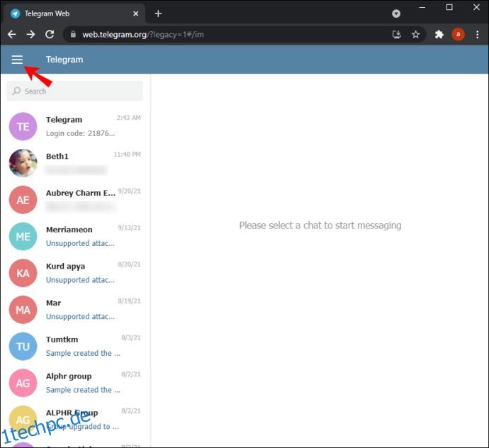Screen dimensions: 489x448
Task: Click the address bar URL
Action: tap(143, 34)
